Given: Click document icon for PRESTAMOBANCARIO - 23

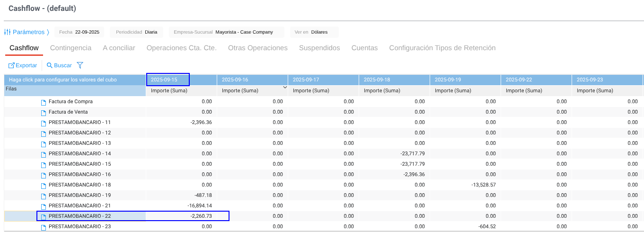Looking at the screenshot, I should [44, 227].
